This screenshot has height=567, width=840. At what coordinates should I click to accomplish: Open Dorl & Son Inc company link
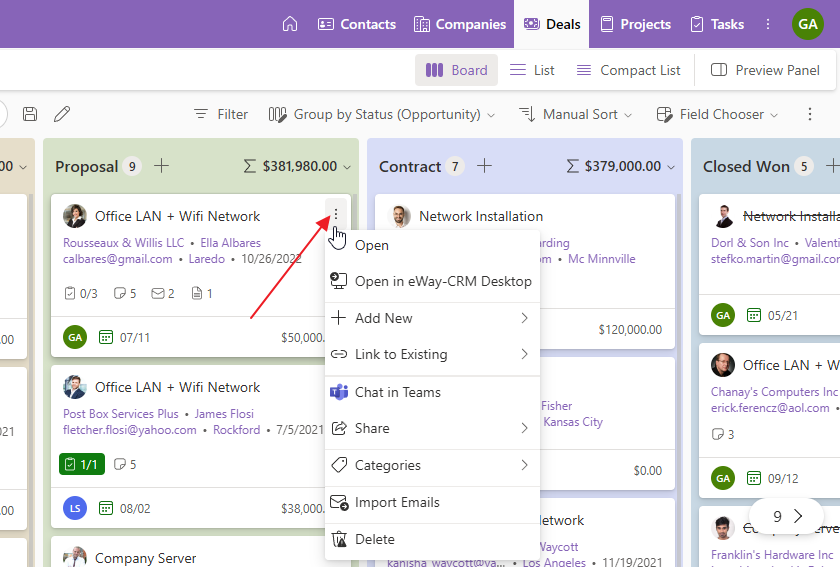tap(749, 243)
